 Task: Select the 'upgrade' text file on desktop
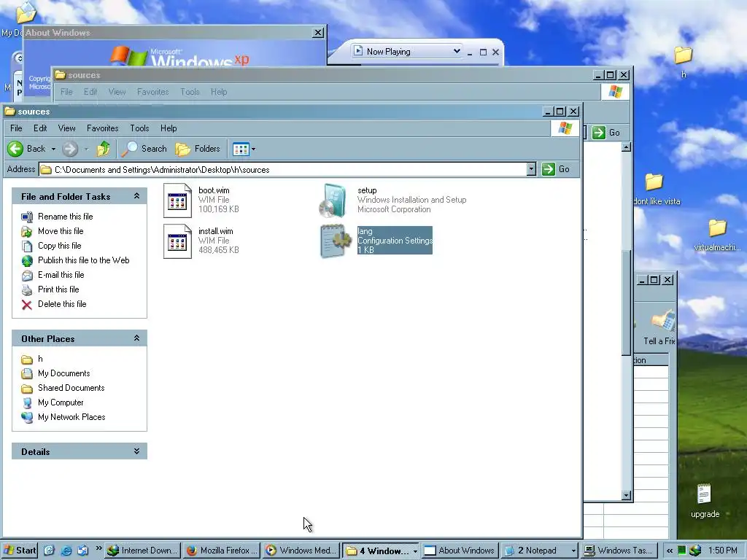tap(705, 495)
